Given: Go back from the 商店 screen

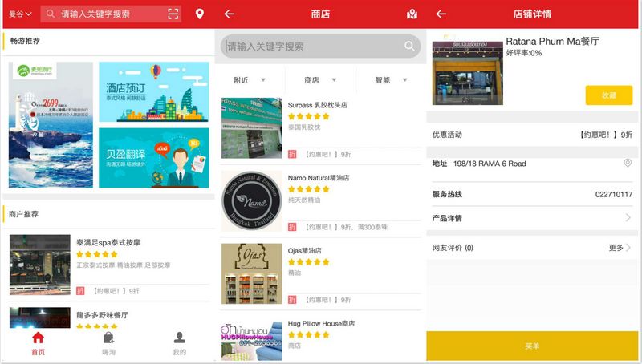Looking at the screenshot, I should point(230,14).
